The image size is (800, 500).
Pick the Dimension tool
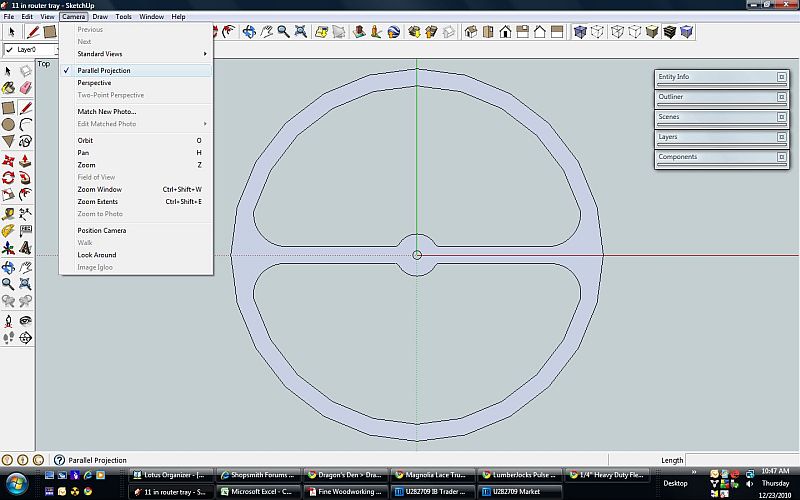[26, 214]
